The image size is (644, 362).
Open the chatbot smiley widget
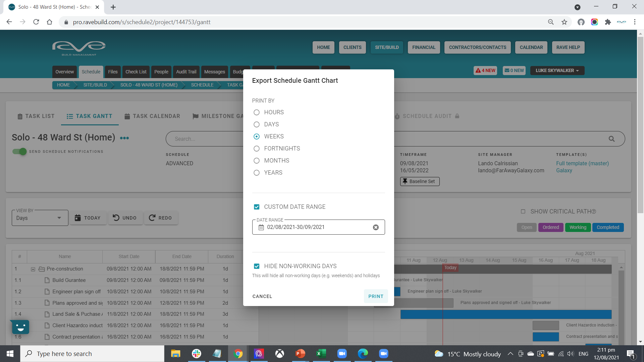(20, 327)
